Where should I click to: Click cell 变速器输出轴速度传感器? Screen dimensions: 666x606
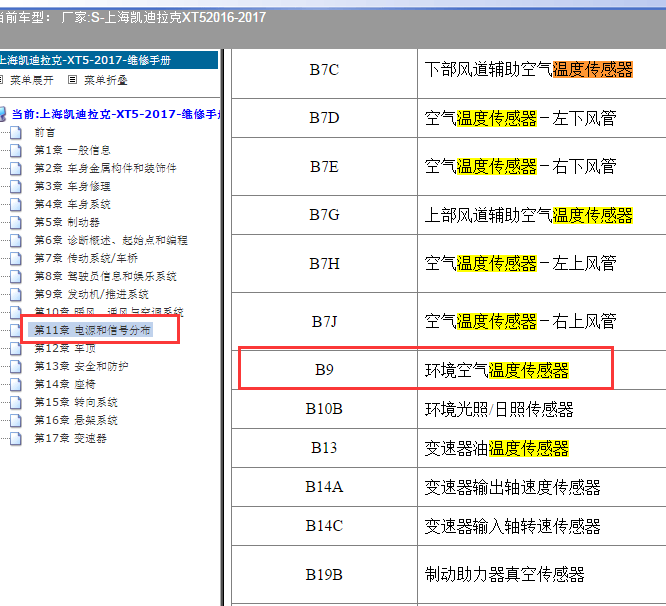[x=542, y=487]
